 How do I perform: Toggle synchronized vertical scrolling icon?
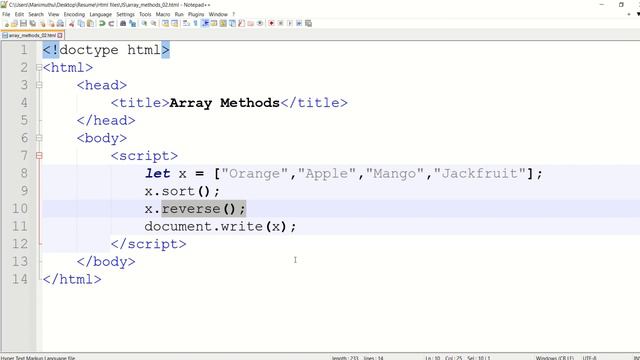165,23
